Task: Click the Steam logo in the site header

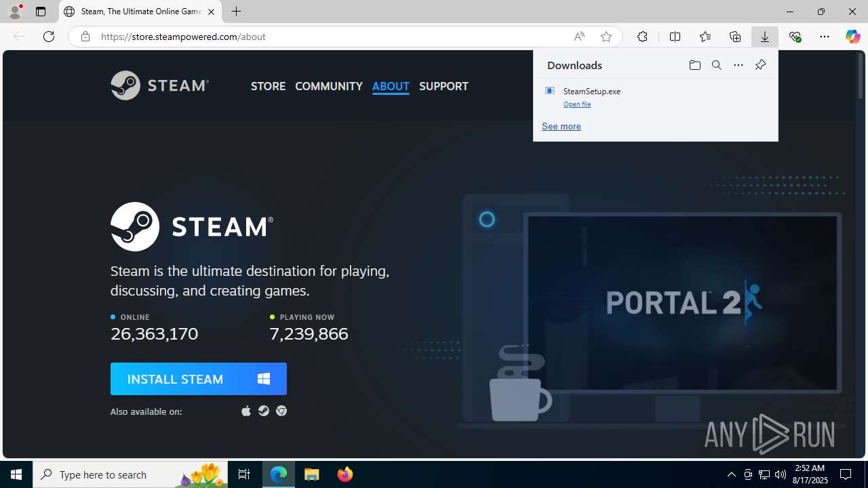Action: pos(159,85)
